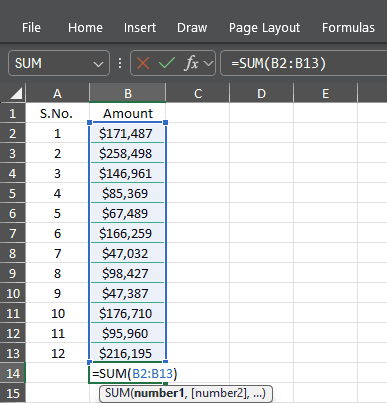The image size is (387, 403).
Task: Open the File menu
Action: click(31, 28)
